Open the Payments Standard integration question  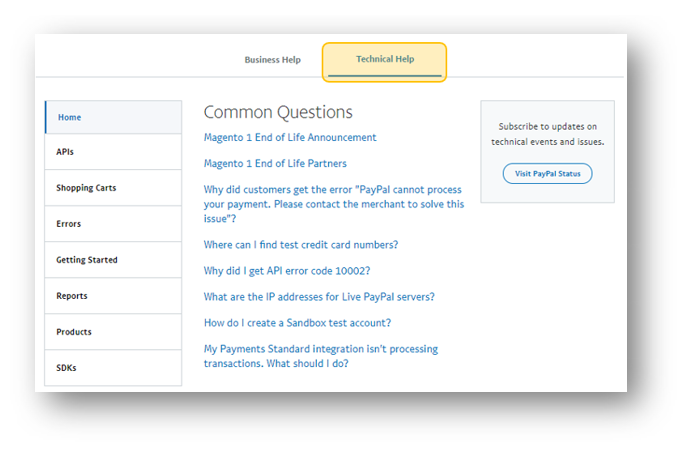pyautogui.click(x=320, y=356)
